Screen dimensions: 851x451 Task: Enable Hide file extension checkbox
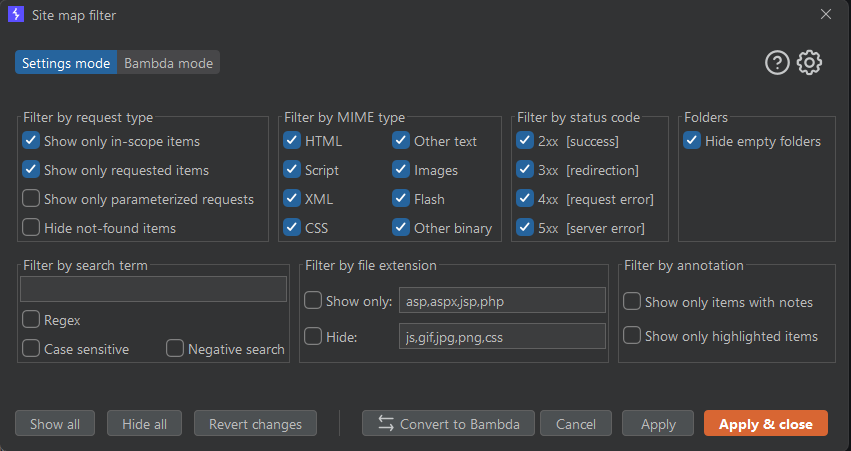(313, 336)
